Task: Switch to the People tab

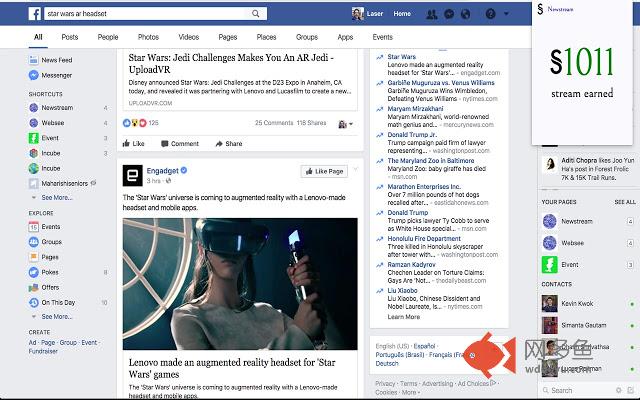Action: (x=108, y=37)
